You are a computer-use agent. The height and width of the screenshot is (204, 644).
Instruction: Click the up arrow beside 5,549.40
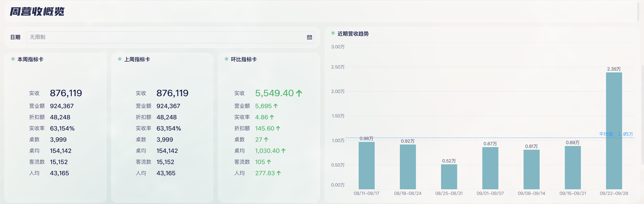[x=299, y=93]
